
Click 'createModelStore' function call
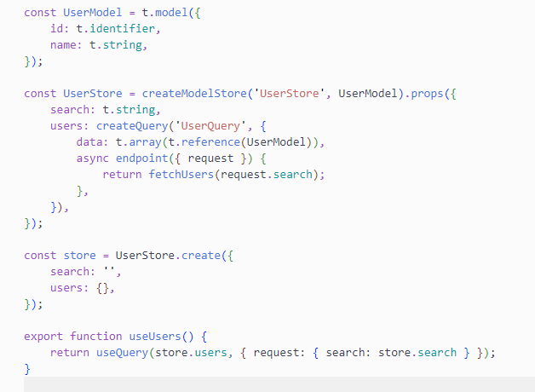[x=194, y=94]
